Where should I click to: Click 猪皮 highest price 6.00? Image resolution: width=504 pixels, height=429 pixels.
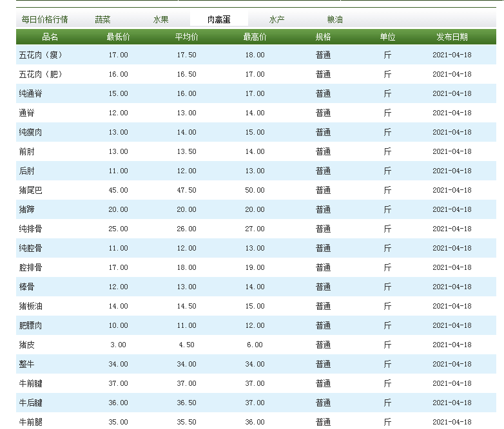point(255,345)
